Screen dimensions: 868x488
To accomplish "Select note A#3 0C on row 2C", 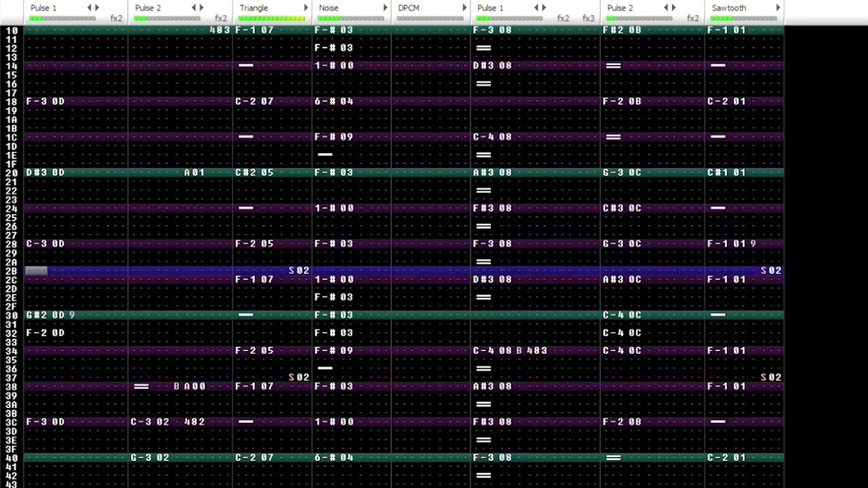I will pyautogui.click(x=622, y=279).
